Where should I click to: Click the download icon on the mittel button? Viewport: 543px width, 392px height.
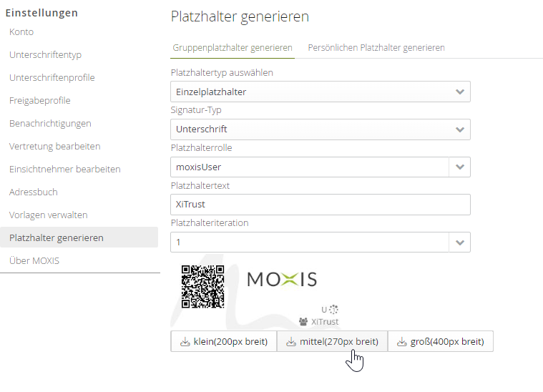[290, 342]
